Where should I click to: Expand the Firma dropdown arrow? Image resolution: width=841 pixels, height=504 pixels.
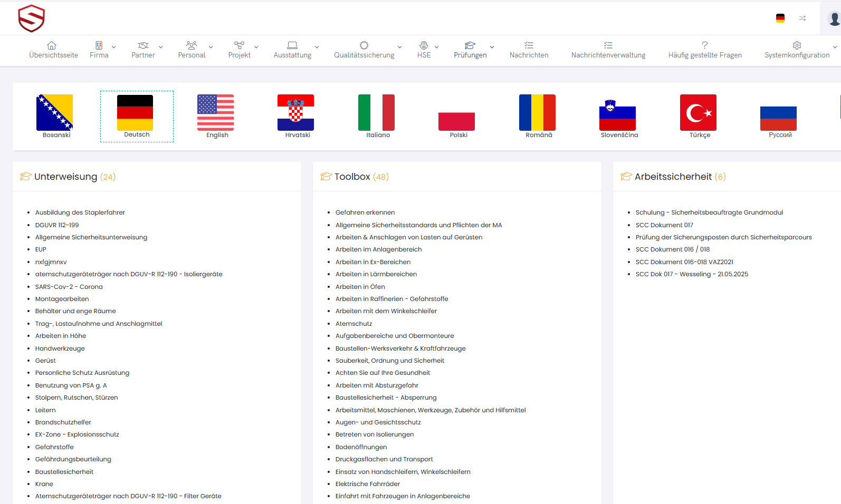(114, 47)
